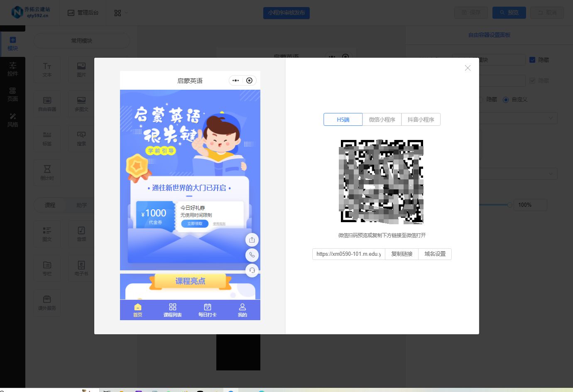Tap the 首页 home nav icon
Image resolution: width=573 pixels, height=392 pixels.
[x=138, y=310]
